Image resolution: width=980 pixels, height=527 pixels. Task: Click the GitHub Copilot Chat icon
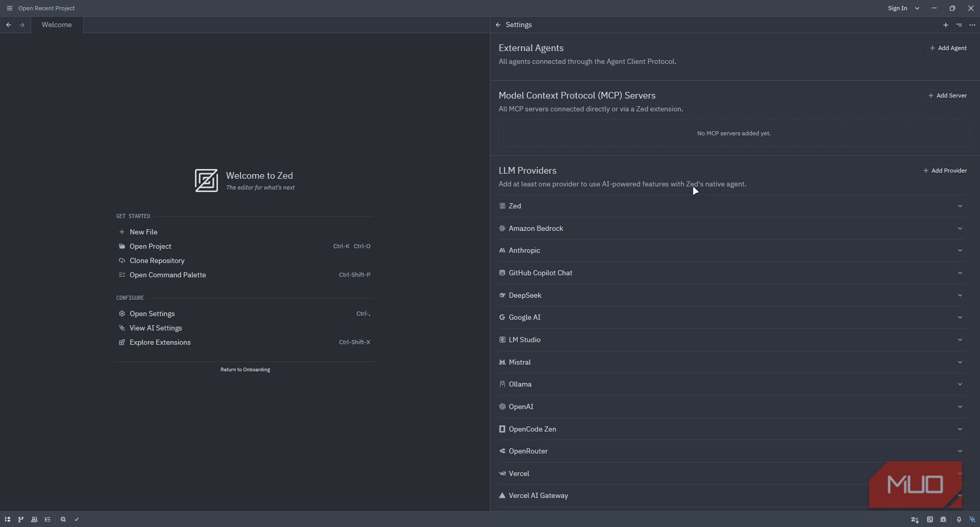502,273
